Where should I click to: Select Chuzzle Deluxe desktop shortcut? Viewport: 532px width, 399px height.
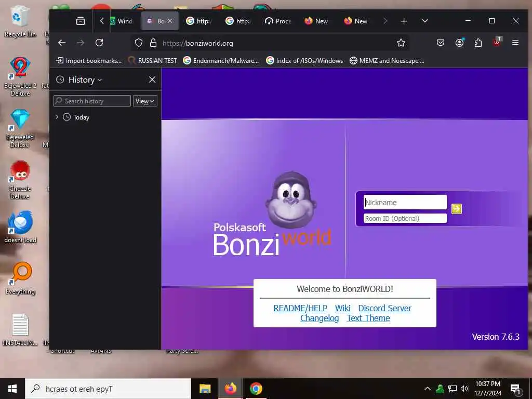[x=20, y=180]
